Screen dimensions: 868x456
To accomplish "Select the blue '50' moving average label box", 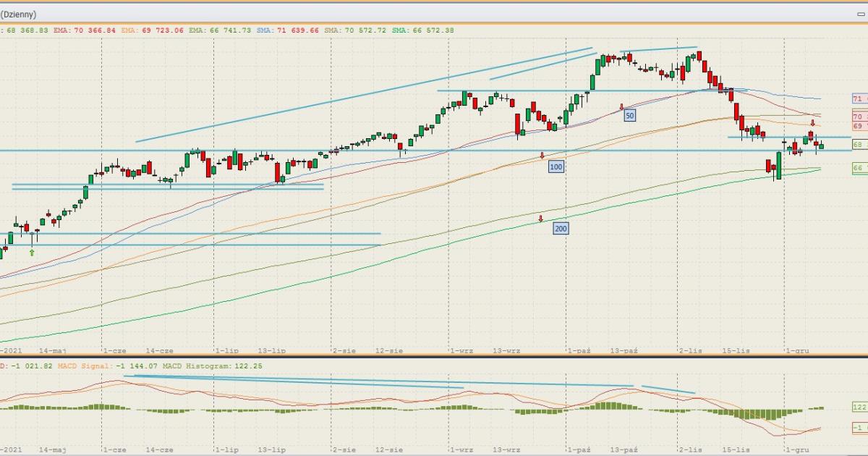I will 629,115.
